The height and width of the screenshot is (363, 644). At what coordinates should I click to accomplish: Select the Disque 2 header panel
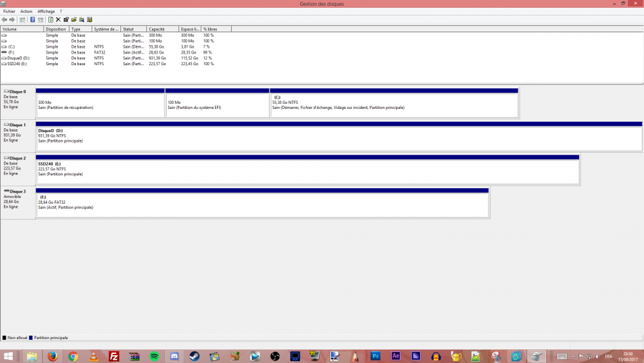(17, 170)
